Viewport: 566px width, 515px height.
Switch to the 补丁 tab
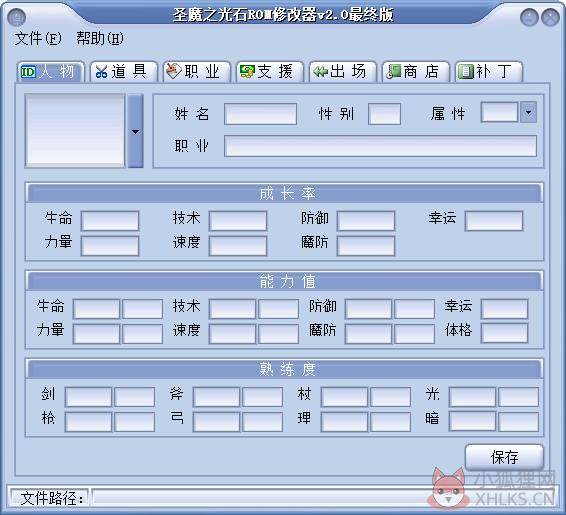pos(488,71)
